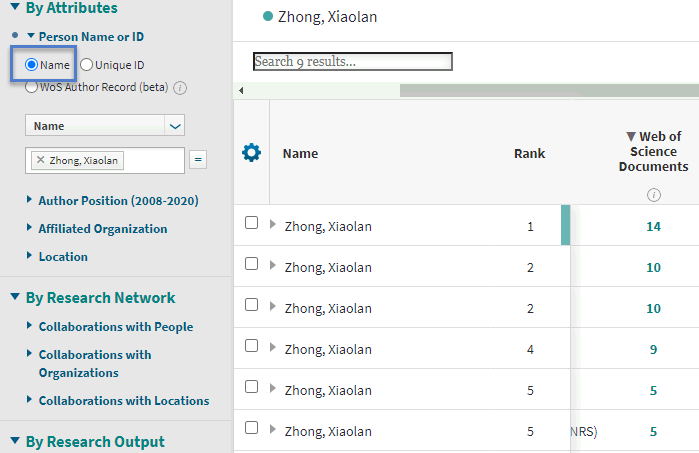Choose the WoS Author Record radio option
Screen dimensions: 699x453
(x=32, y=87)
